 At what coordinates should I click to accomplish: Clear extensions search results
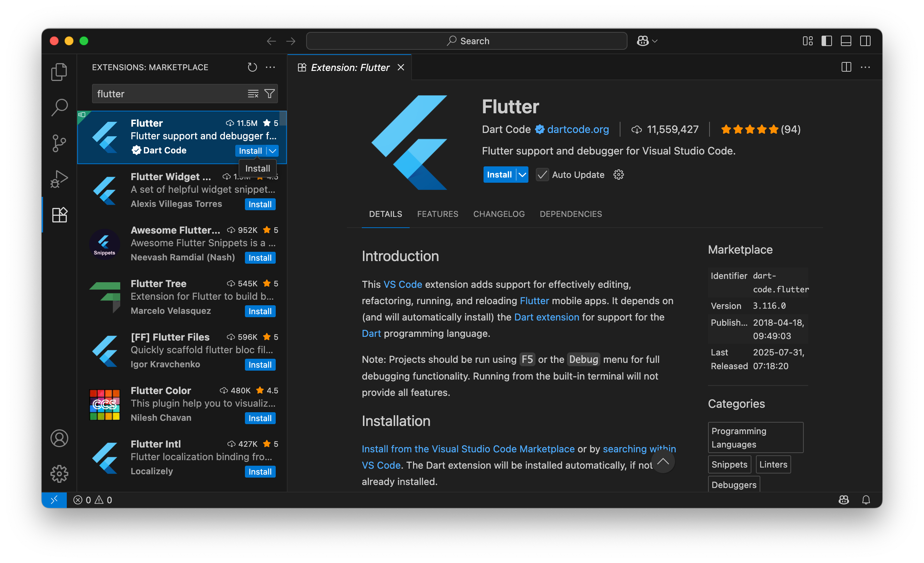pyautogui.click(x=253, y=94)
